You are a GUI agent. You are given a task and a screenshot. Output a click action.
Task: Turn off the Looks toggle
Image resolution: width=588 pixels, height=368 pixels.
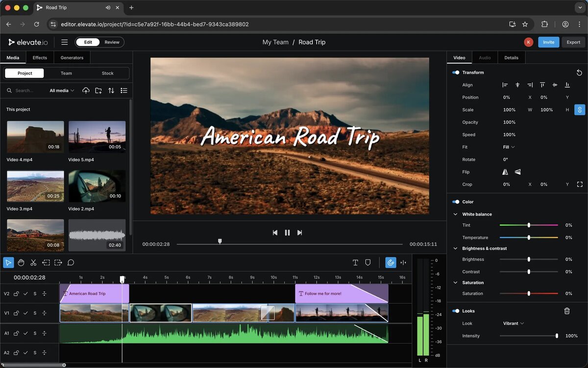[x=456, y=311]
